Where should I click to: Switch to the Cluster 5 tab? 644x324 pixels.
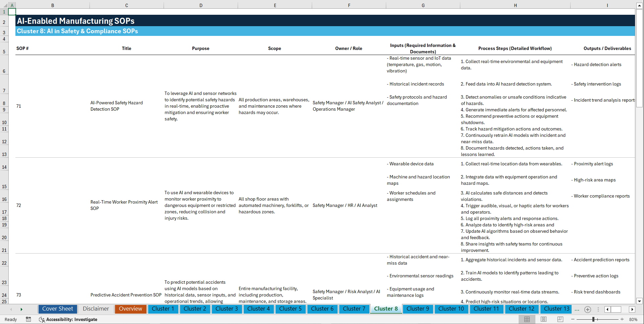[x=290, y=309]
